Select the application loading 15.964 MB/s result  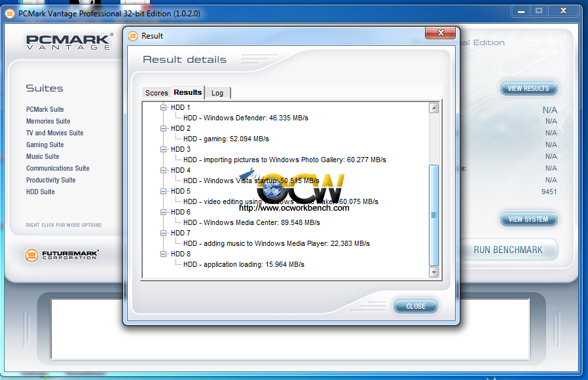click(x=244, y=265)
